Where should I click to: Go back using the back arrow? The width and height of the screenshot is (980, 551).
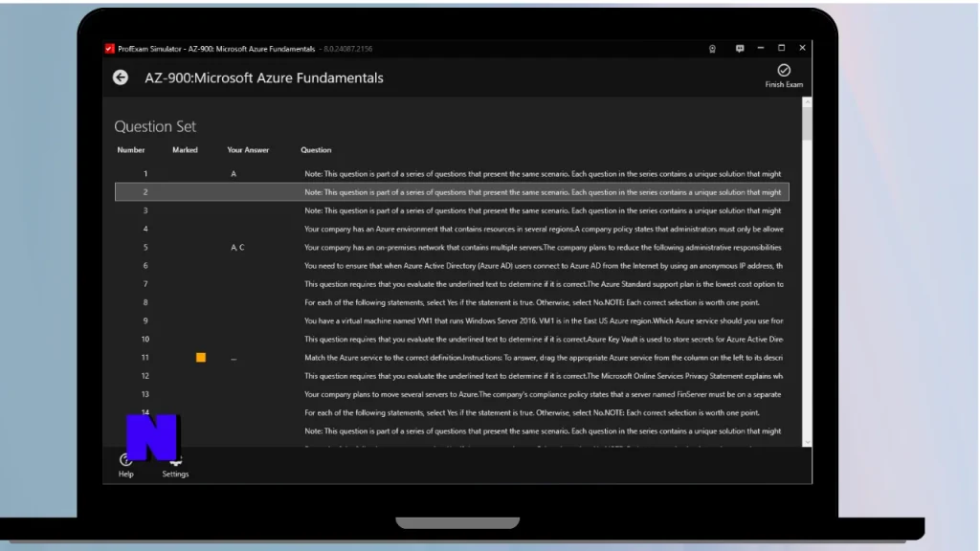[121, 77]
